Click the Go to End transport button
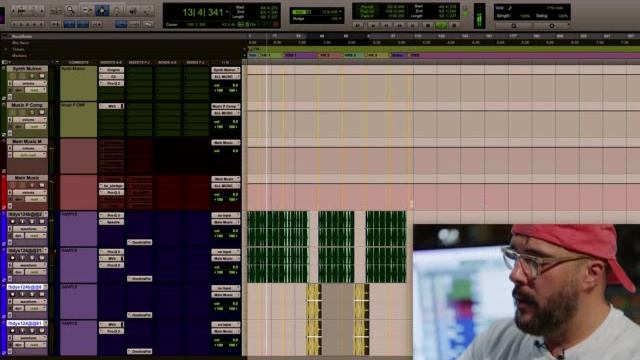The image size is (640, 360). pos(413,25)
